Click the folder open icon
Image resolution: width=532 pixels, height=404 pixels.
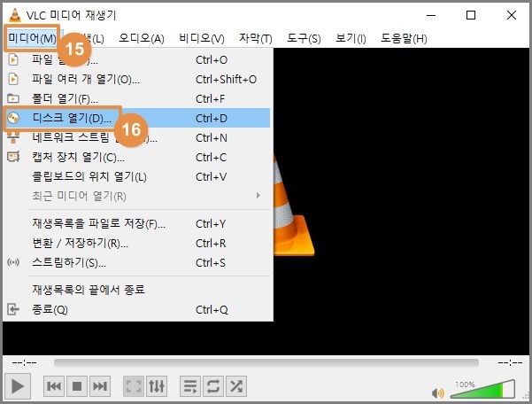(13, 98)
